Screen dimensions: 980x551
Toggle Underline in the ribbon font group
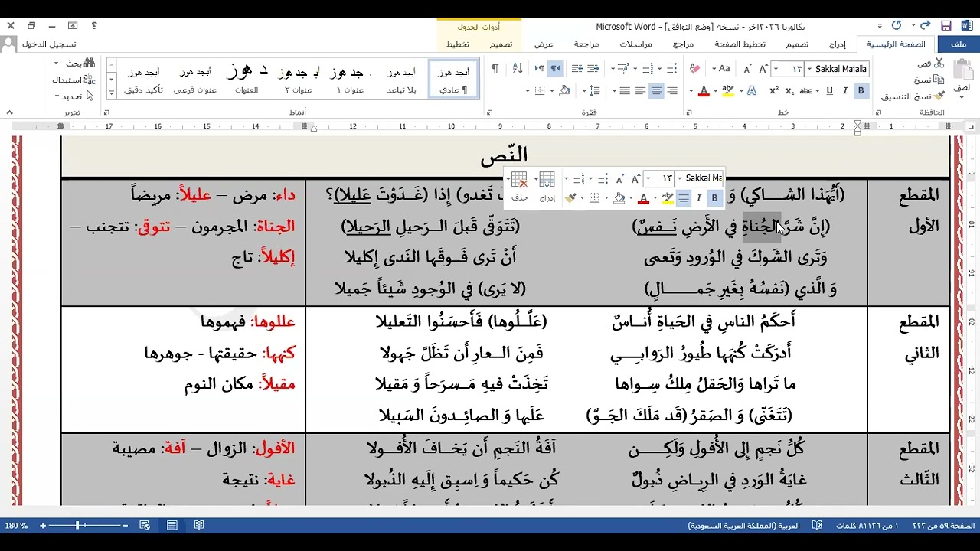pos(829,91)
